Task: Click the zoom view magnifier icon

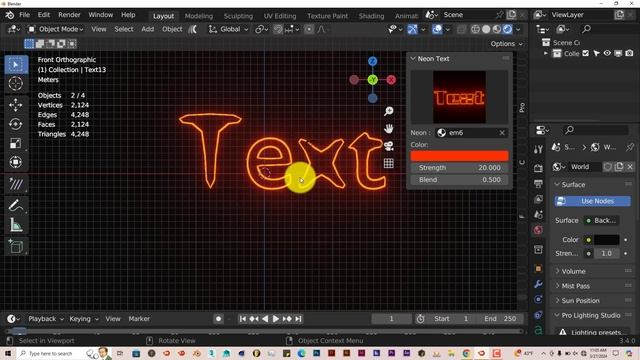Action: (389, 111)
